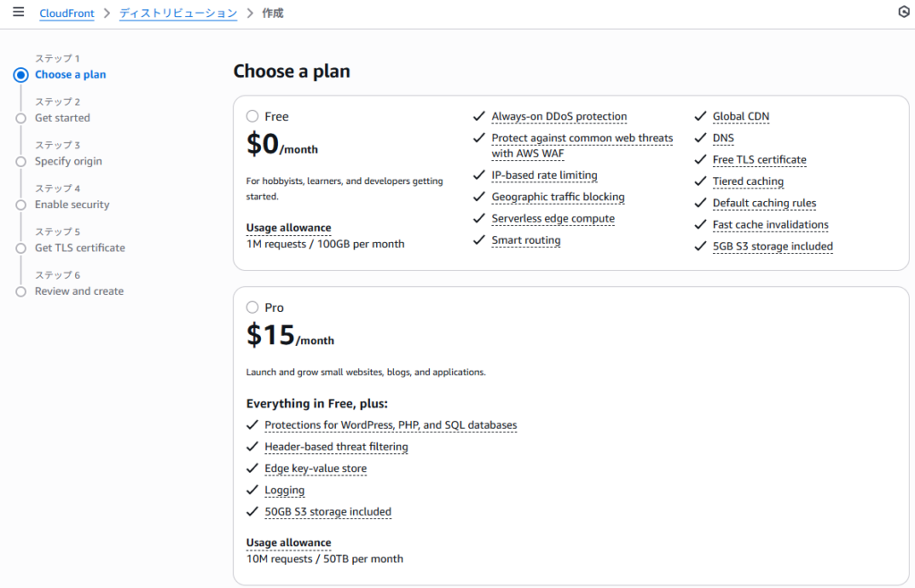
Task: Click the Global CDN feature term
Action: [740, 117]
